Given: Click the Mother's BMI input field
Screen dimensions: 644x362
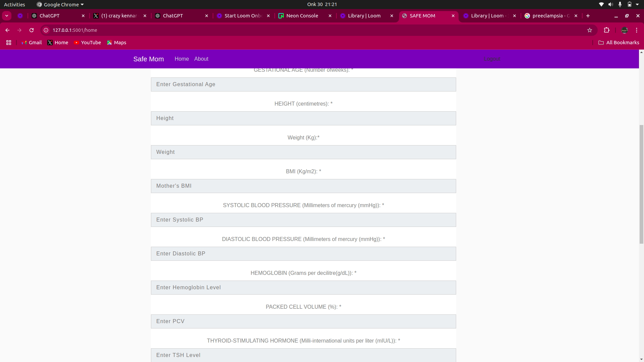Looking at the screenshot, I should (x=303, y=186).
